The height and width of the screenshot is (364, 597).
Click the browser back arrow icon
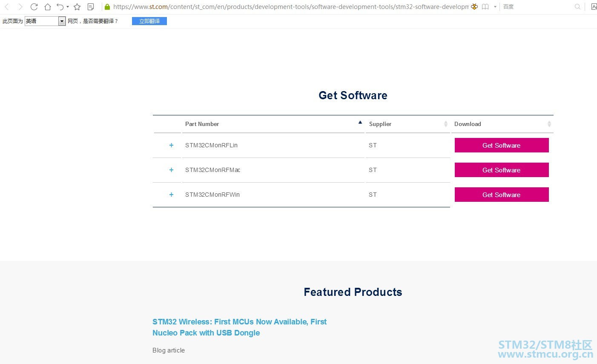click(x=7, y=7)
